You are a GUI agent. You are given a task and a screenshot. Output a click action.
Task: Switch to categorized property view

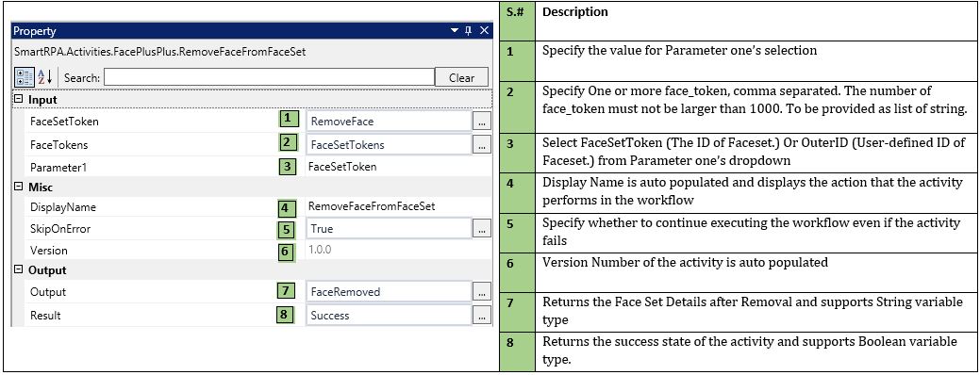click(24, 77)
